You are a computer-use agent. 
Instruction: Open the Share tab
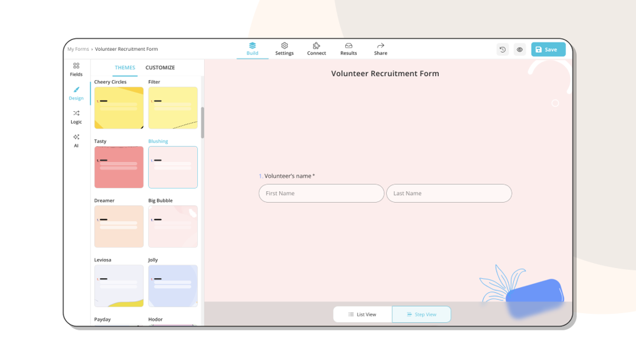pyautogui.click(x=380, y=49)
